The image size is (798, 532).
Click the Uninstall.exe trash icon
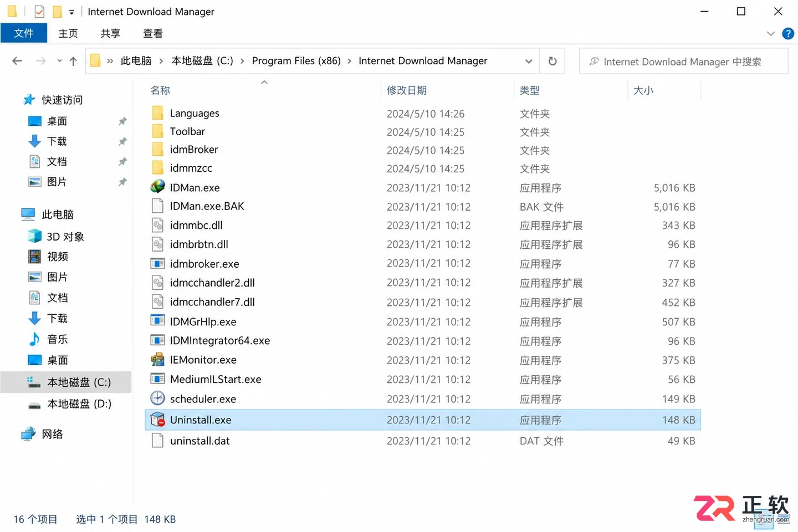[x=158, y=420]
